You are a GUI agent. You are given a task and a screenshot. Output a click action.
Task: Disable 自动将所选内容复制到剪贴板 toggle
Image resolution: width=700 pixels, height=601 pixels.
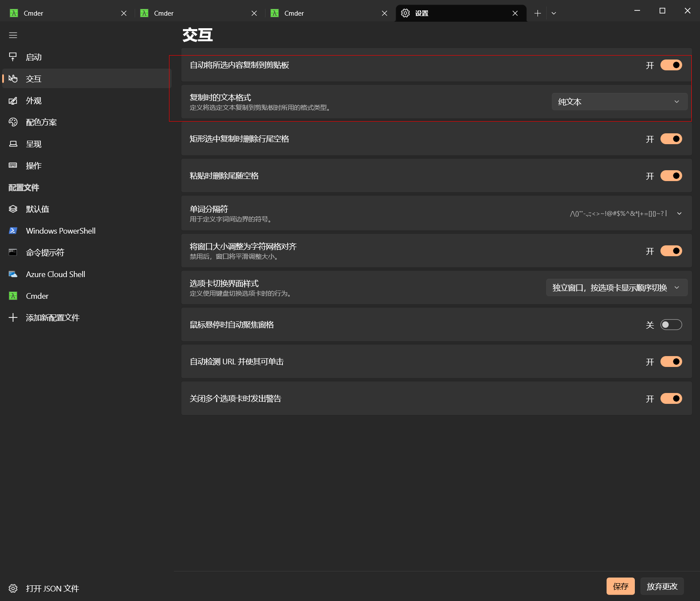[671, 65]
